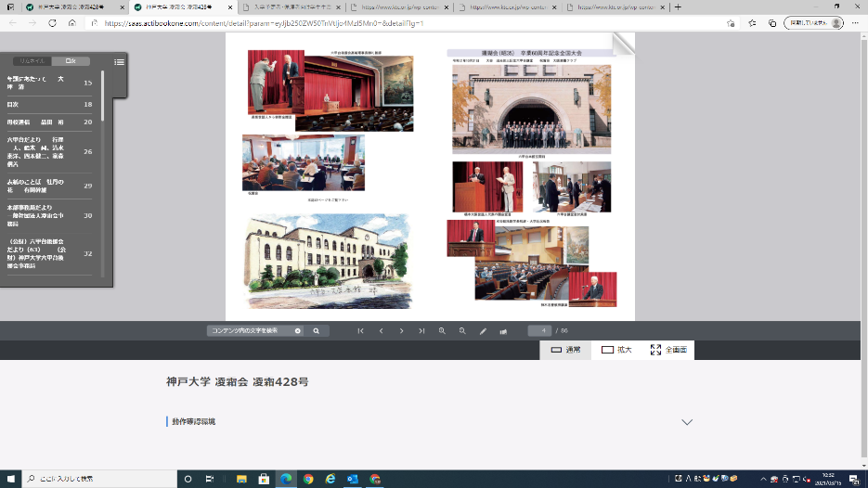Jump to the 目次 entry on page 18

[x=50, y=104]
